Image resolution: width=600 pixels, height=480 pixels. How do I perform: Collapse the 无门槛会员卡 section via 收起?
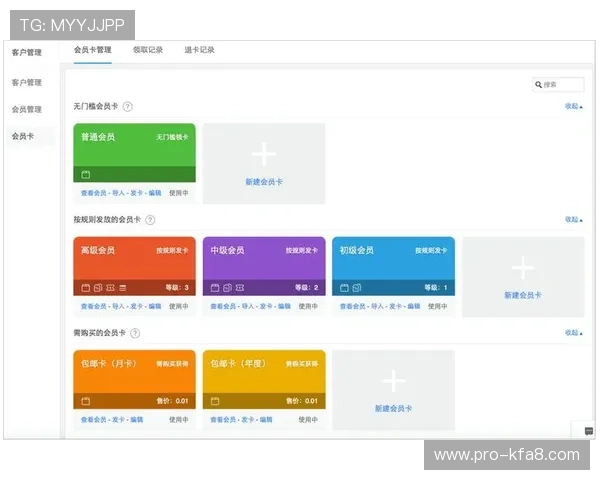click(574, 106)
